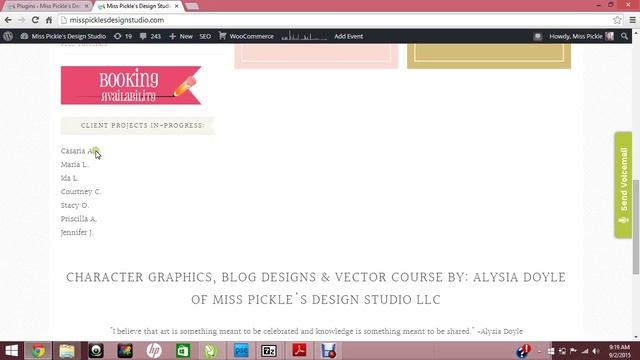Click the Booking Availability banner

(131, 85)
